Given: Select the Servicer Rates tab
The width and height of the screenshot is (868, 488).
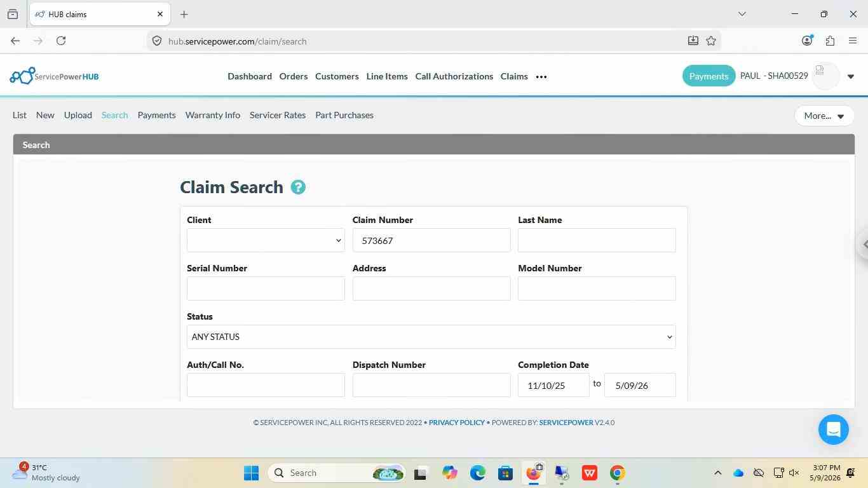Looking at the screenshot, I should click(278, 115).
